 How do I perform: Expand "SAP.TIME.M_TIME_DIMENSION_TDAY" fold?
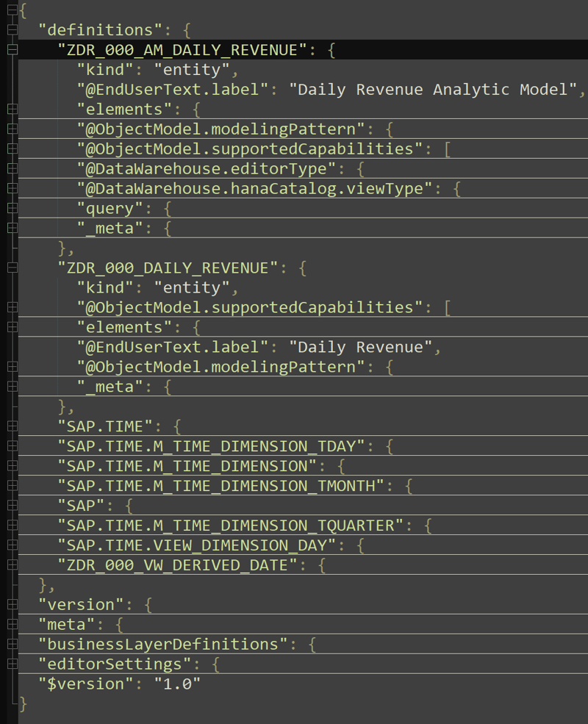click(x=12, y=446)
